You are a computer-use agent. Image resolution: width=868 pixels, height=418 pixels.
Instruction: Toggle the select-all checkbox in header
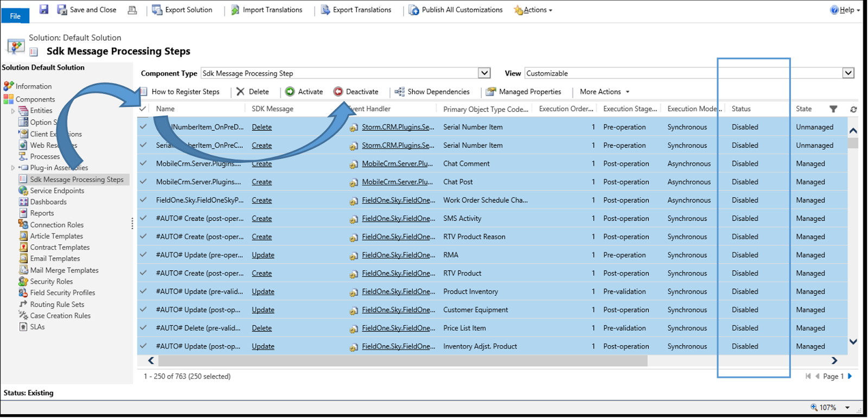click(x=143, y=109)
